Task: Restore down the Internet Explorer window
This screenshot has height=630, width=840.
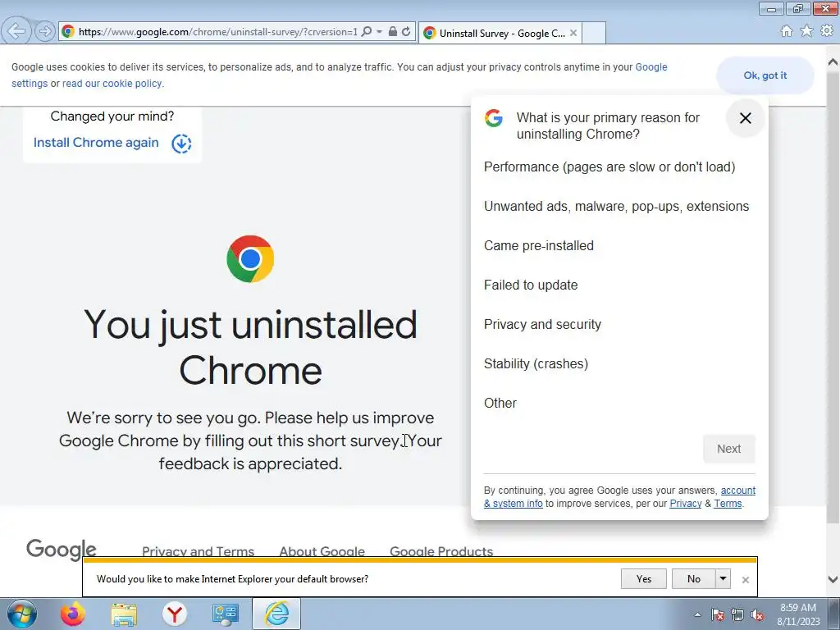Action: (x=798, y=8)
